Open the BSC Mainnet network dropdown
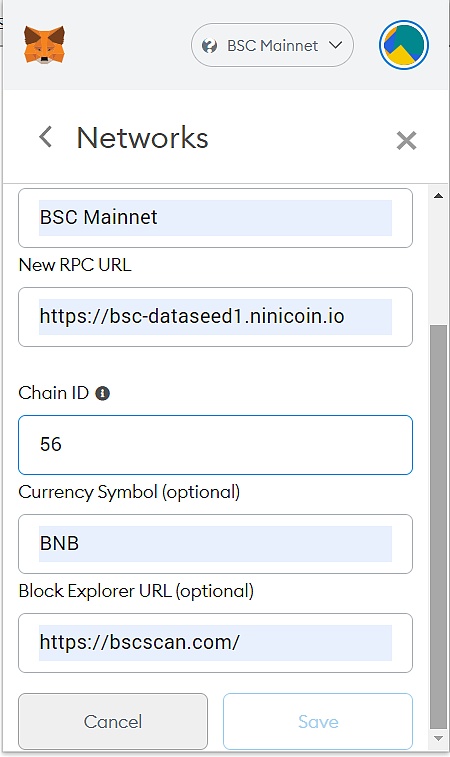 272,45
